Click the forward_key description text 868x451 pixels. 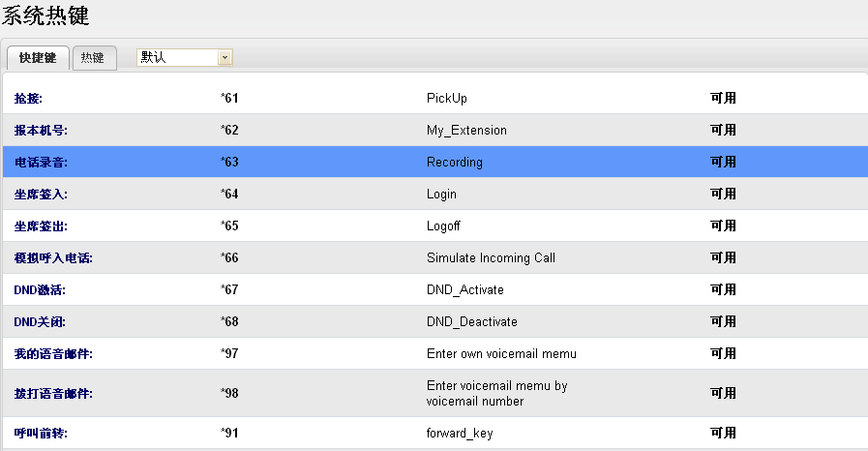tap(460, 434)
